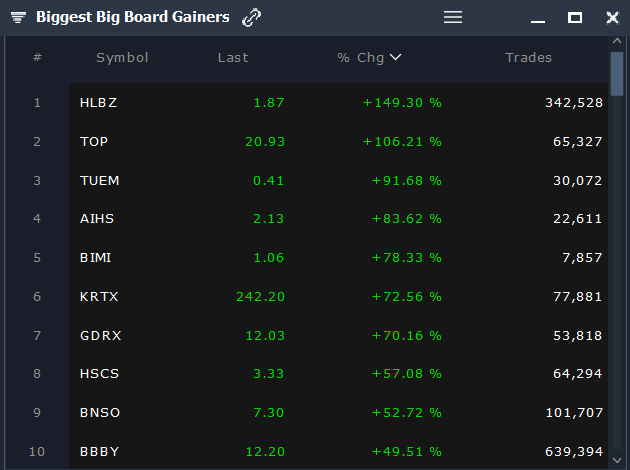
Task: Choose the BBBY ticker
Action: point(99,451)
